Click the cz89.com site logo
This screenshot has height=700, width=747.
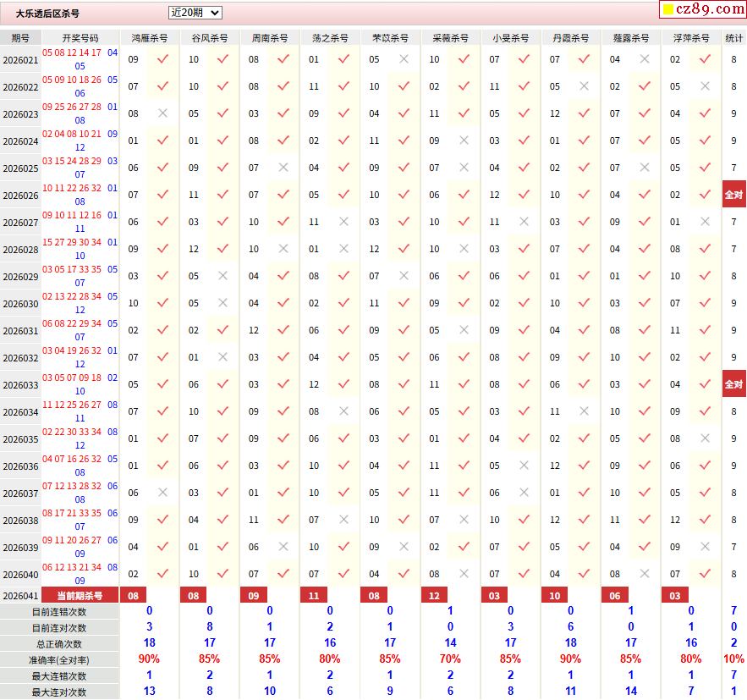[x=702, y=9]
